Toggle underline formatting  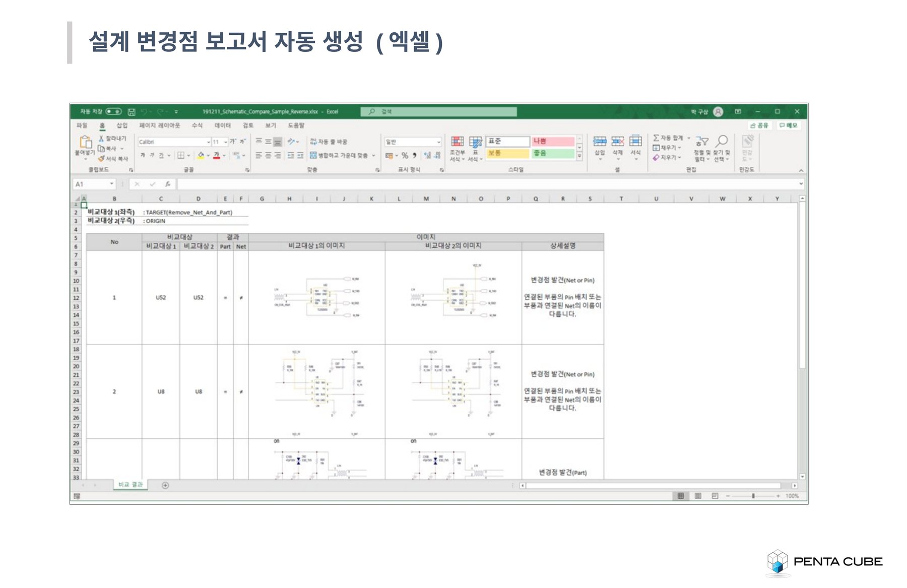point(161,155)
